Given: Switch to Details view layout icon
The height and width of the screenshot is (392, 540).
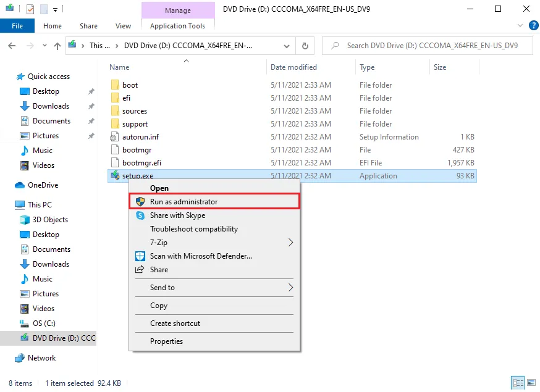Looking at the screenshot, I should [x=518, y=383].
